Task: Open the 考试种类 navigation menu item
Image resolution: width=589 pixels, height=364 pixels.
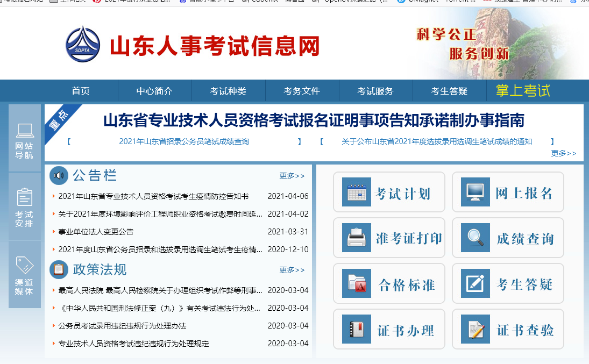Action: click(228, 91)
